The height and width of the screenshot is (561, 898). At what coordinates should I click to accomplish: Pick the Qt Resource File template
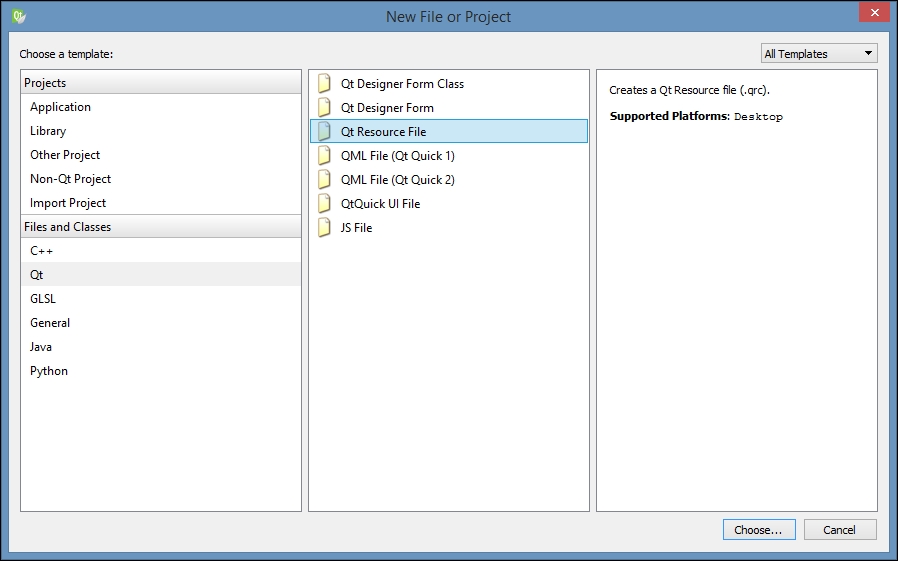pos(449,131)
